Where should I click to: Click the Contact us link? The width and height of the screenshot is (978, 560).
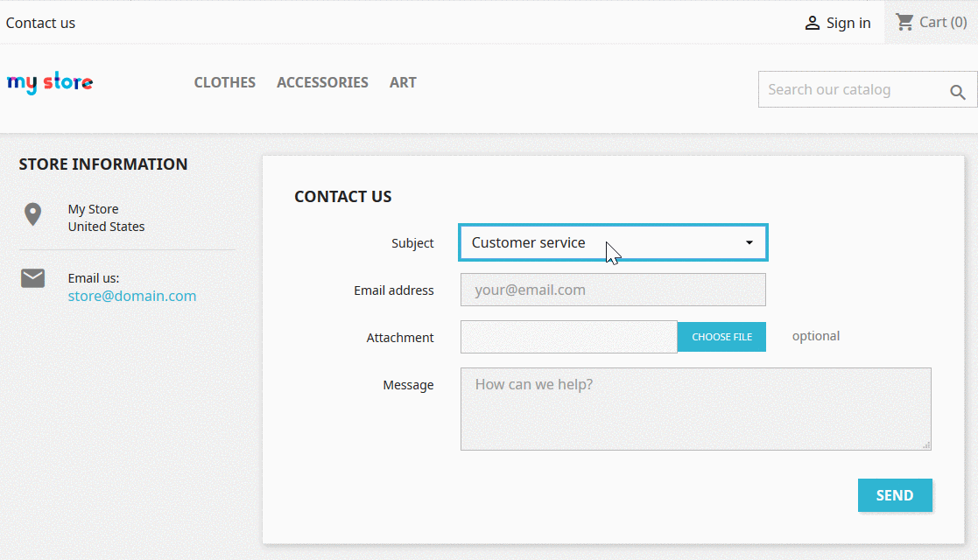coord(40,23)
